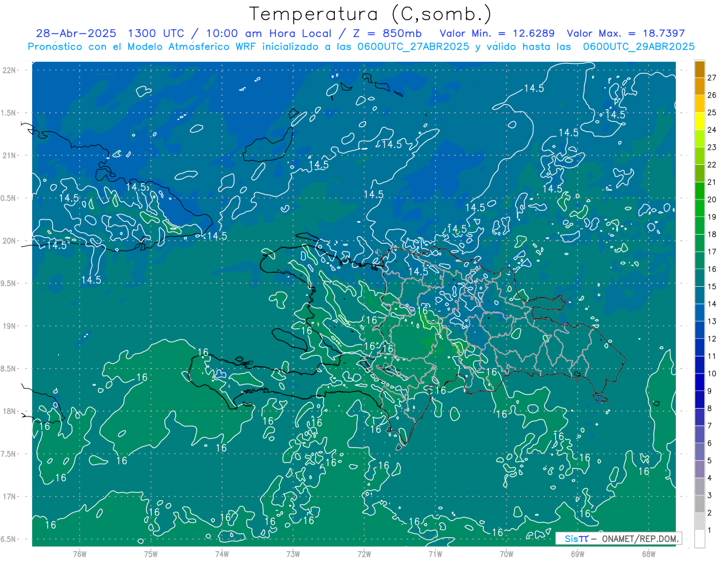Screen dimensions: 728x562
Task: Click the "74W" longitude axis label
Action: point(222,554)
